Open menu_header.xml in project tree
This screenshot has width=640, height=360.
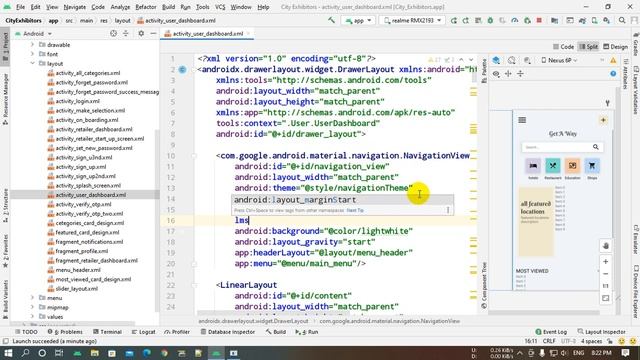78,270
